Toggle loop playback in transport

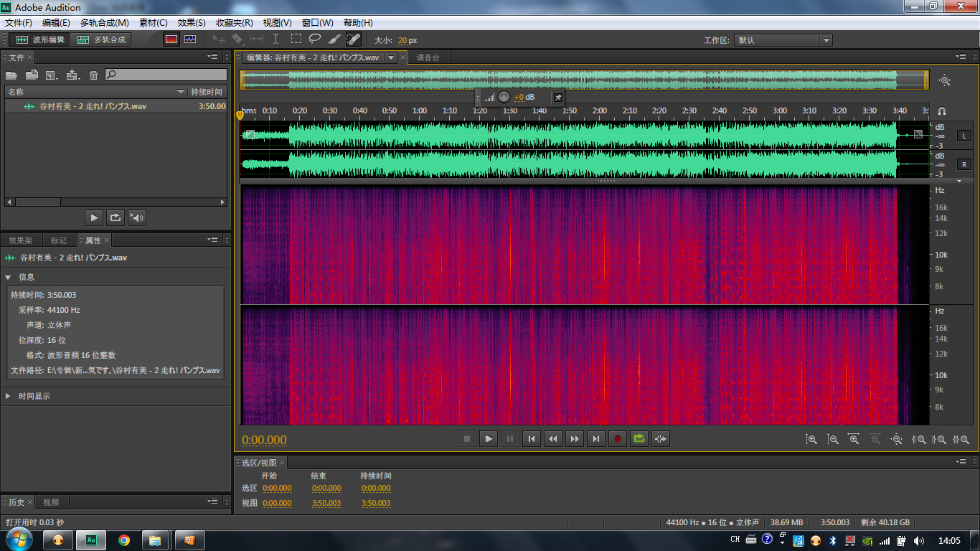639,438
